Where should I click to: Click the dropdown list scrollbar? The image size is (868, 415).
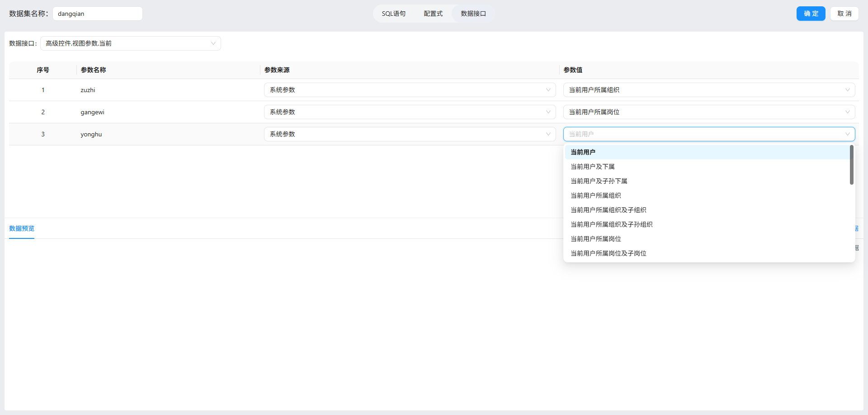pyautogui.click(x=851, y=165)
